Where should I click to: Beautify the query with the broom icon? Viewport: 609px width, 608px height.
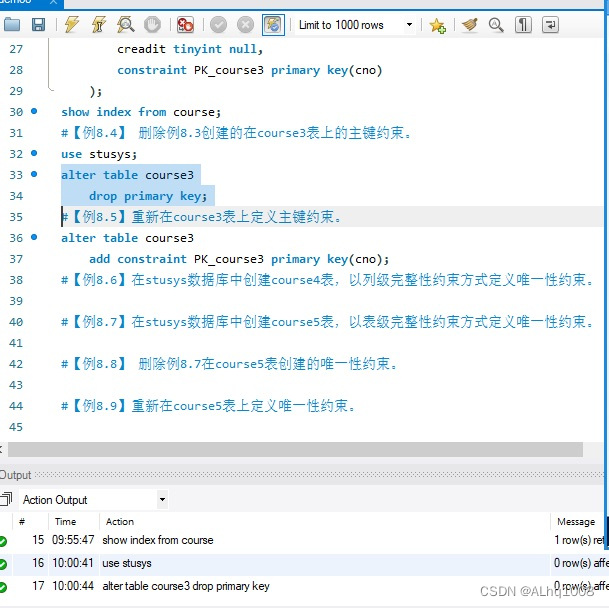point(470,24)
